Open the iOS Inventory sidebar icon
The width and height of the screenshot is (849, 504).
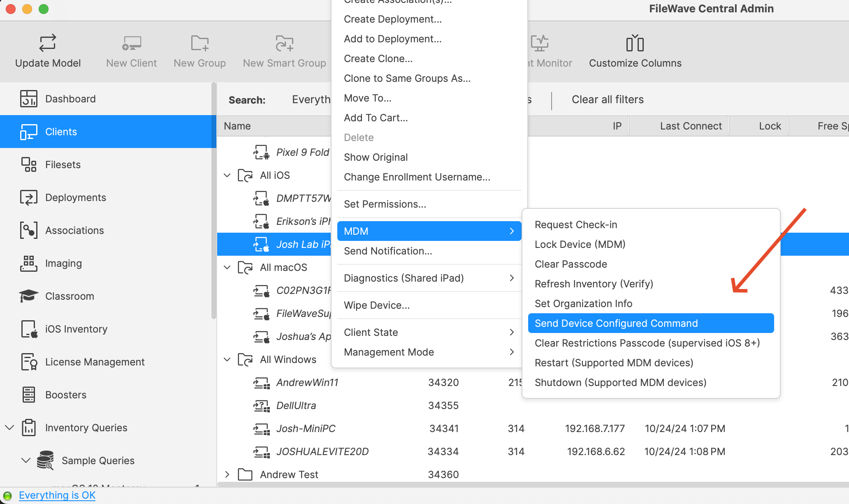coord(29,329)
